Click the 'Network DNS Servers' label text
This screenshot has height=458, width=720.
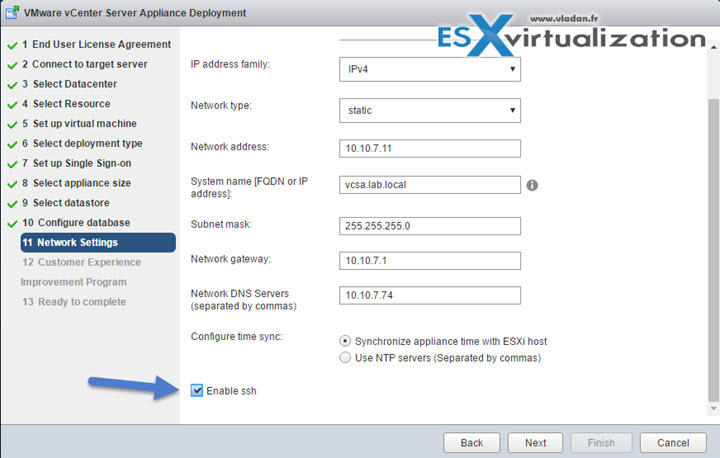tap(240, 293)
